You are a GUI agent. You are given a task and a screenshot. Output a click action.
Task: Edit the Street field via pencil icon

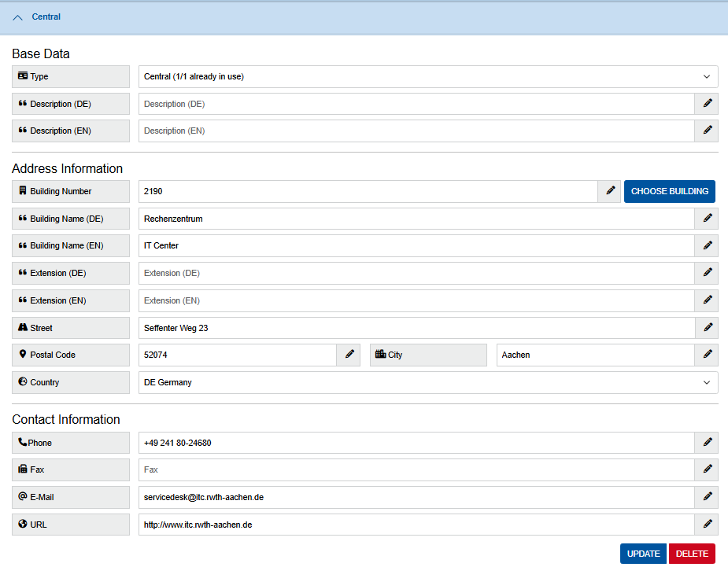coord(706,327)
